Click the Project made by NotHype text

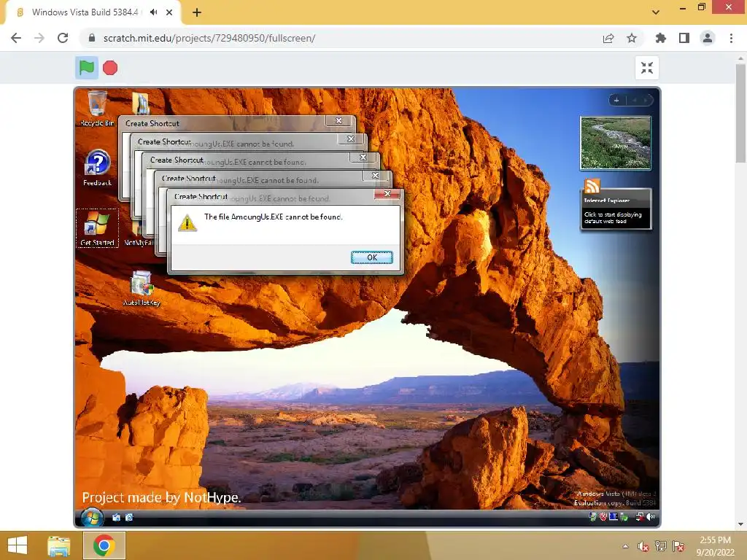click(161, 497)
